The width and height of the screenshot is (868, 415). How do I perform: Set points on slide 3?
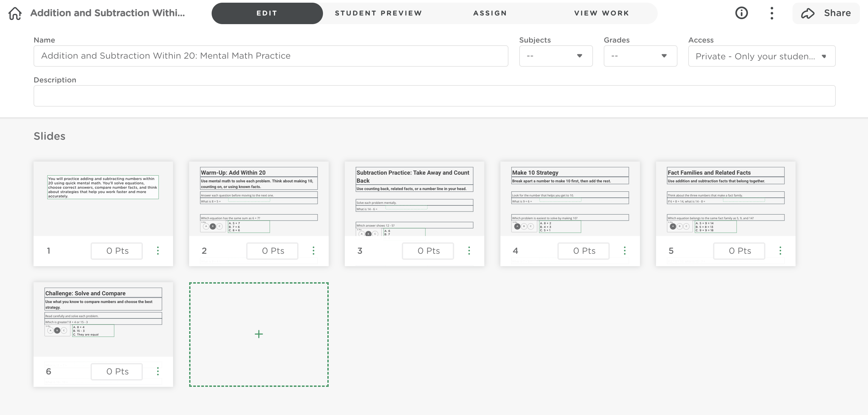(x=428, y=251)
